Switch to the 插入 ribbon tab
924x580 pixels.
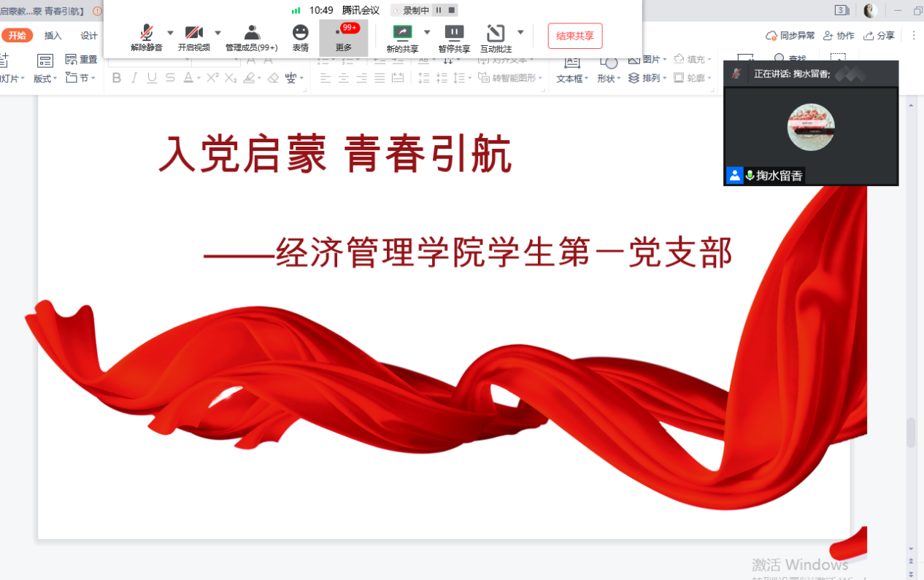pyautogui.click(x=53, y=36)
